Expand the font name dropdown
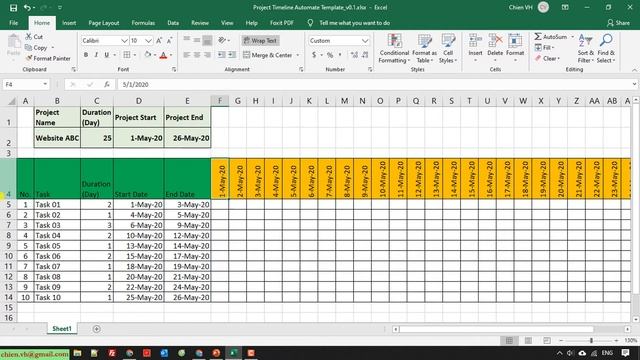The height and width of the screenshot is (360, 640). tap(124, 40)
